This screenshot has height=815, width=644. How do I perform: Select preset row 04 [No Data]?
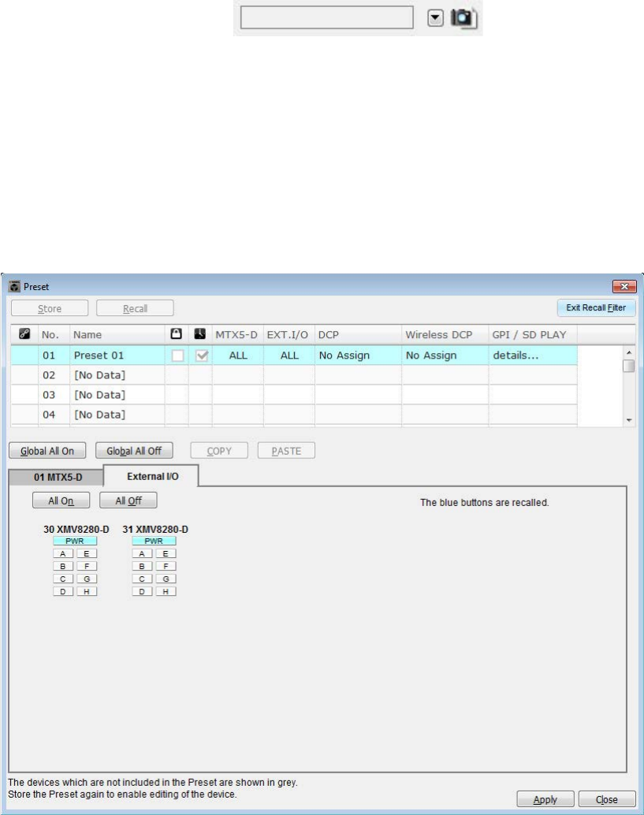[294, 415]
